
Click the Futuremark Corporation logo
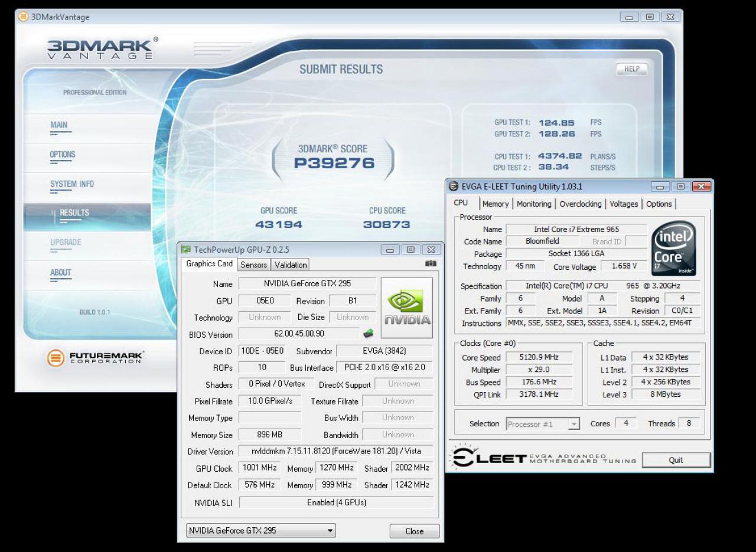tap(96, 358)
